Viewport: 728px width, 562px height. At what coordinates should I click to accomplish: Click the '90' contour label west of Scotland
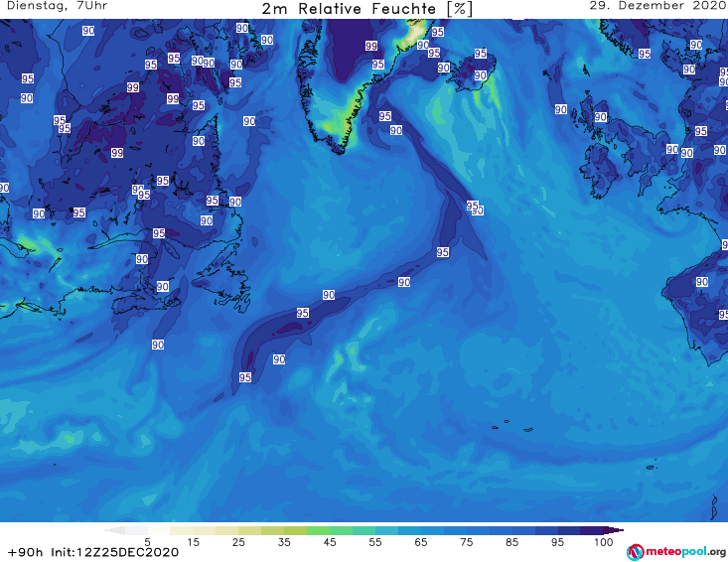click(x=561, y=109)
